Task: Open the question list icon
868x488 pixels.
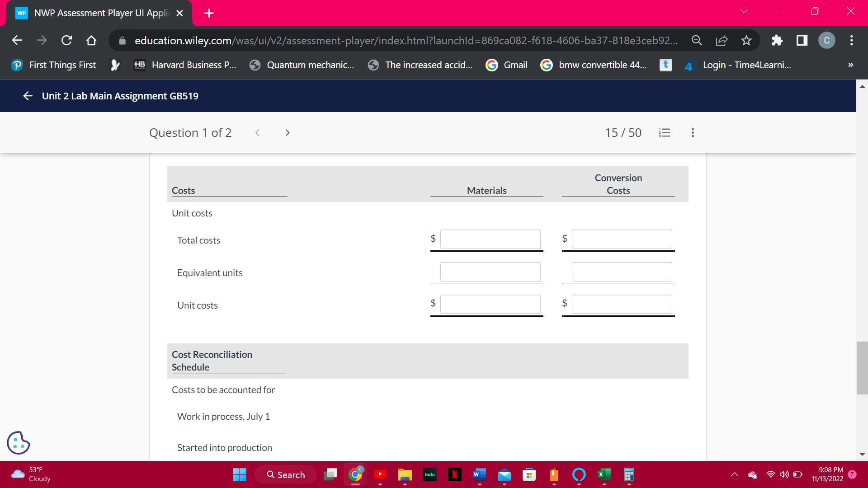Action: tap(664, 133)
